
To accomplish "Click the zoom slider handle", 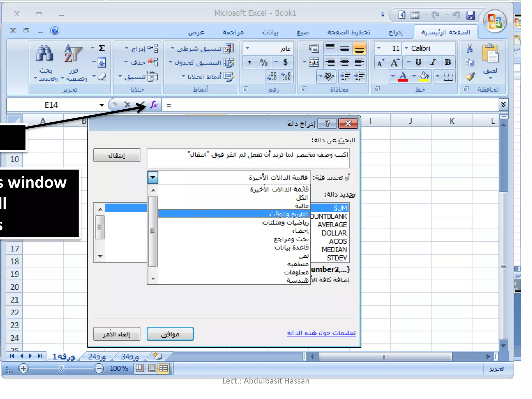I will coord(61,368).
